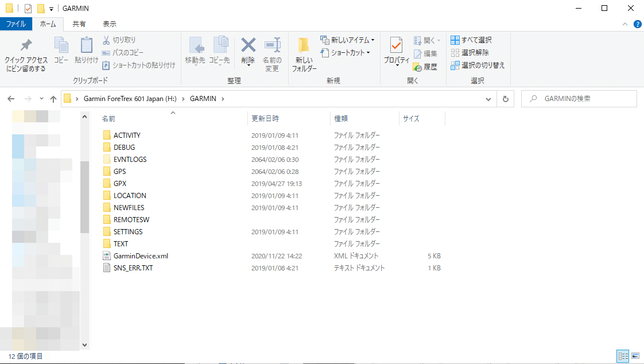644x364 pixels.
Task: Click the 切り取り (Cut) scissors icon
Action: pos(106,40)
